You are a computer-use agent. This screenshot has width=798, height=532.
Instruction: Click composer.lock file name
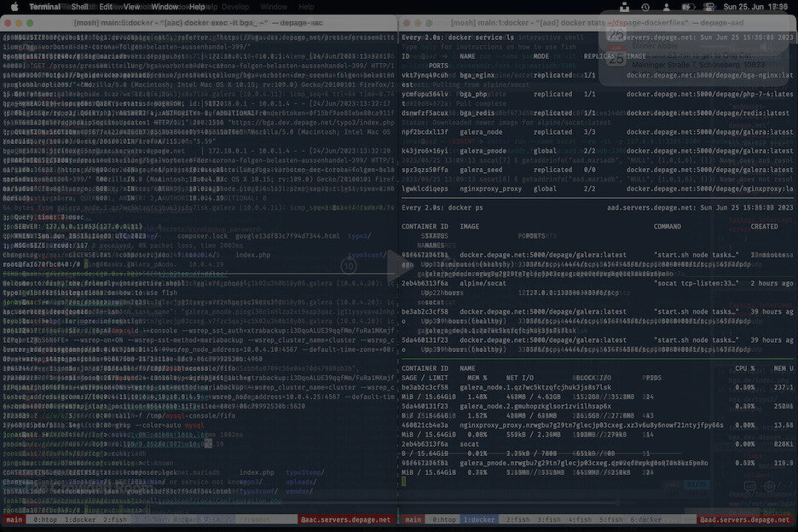tap(205, 236)
